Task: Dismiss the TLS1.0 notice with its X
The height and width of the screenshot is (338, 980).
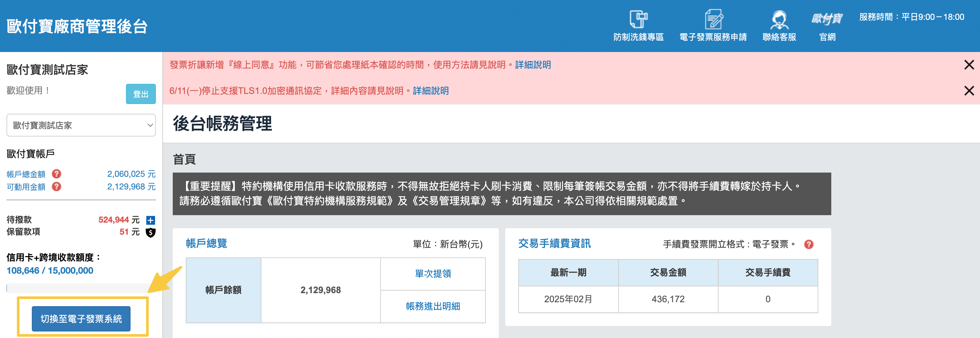Action: pyautogui.click(x=969, y=91)
